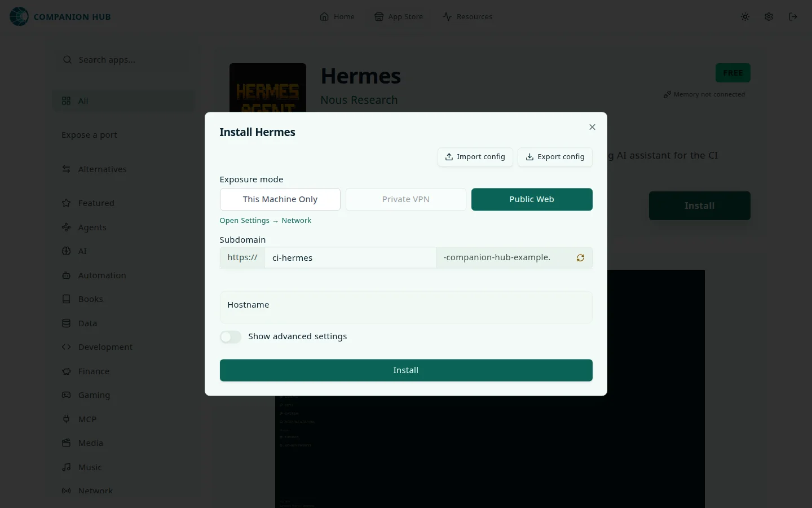Click the Media category icon
812x508 pixels.
(x=67, y=443)
